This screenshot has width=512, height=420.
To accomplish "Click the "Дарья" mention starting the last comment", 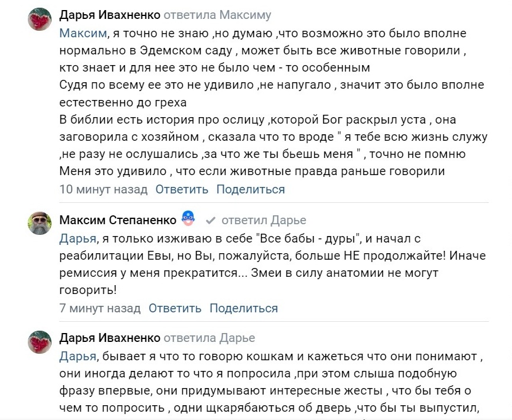I will (78, 356).
